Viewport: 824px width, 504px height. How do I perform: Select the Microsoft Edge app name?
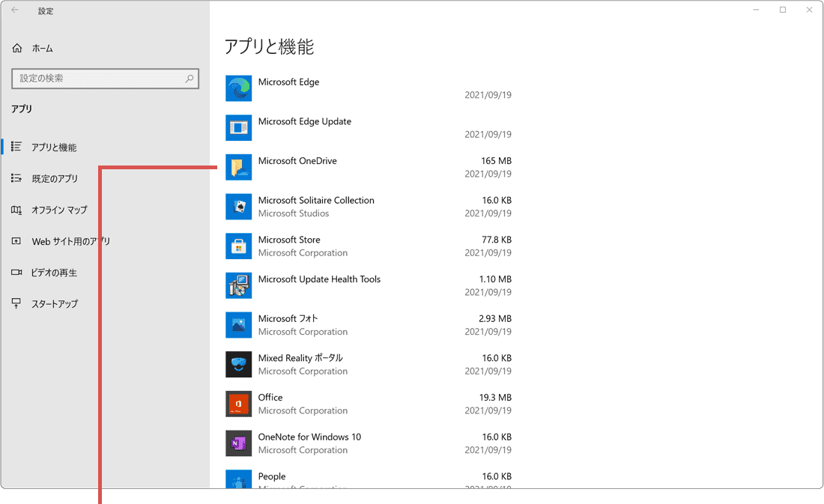(x=288, y=82)
